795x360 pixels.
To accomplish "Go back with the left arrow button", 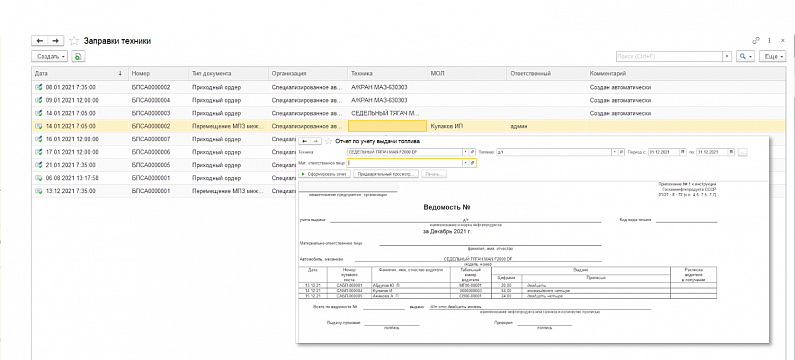I will coord(40,41).
